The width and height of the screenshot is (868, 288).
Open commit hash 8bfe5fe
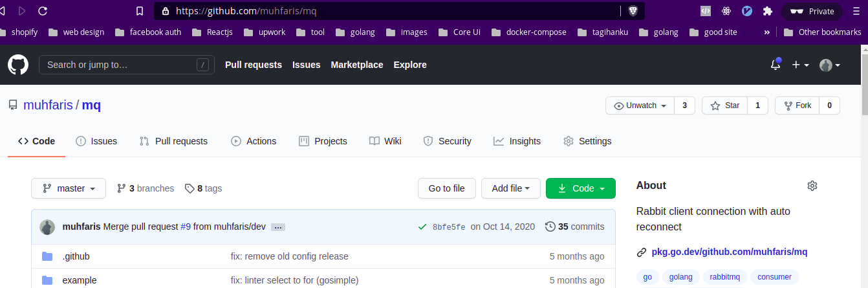tap(449, 227)
